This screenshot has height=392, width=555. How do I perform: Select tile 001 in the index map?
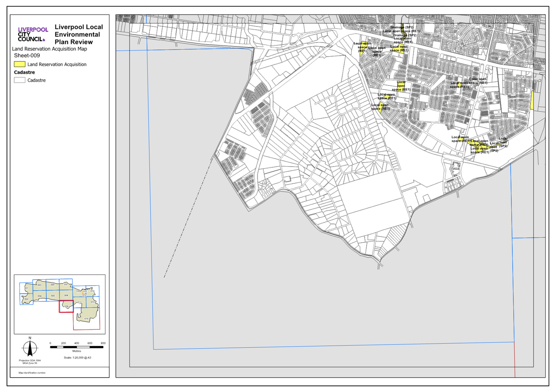[x=26, y=288]
